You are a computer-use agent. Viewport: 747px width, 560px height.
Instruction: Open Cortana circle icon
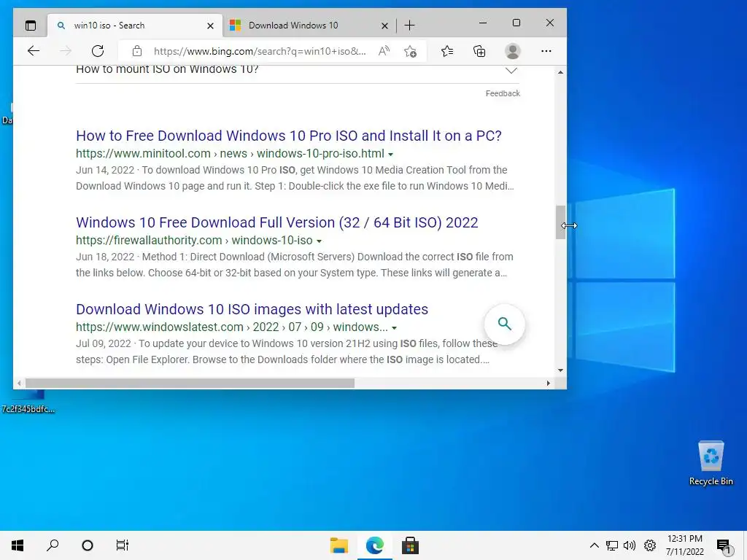(x=88, y=545)
